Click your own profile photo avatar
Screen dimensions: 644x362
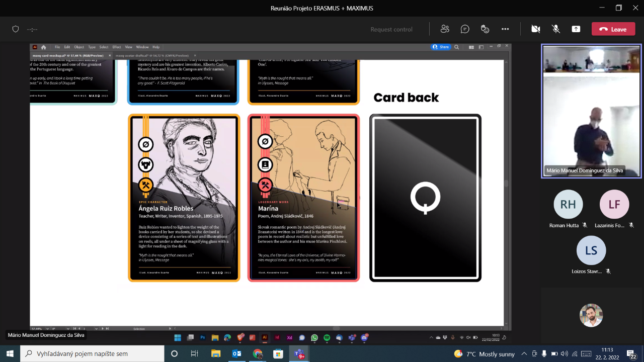point(591,315)
